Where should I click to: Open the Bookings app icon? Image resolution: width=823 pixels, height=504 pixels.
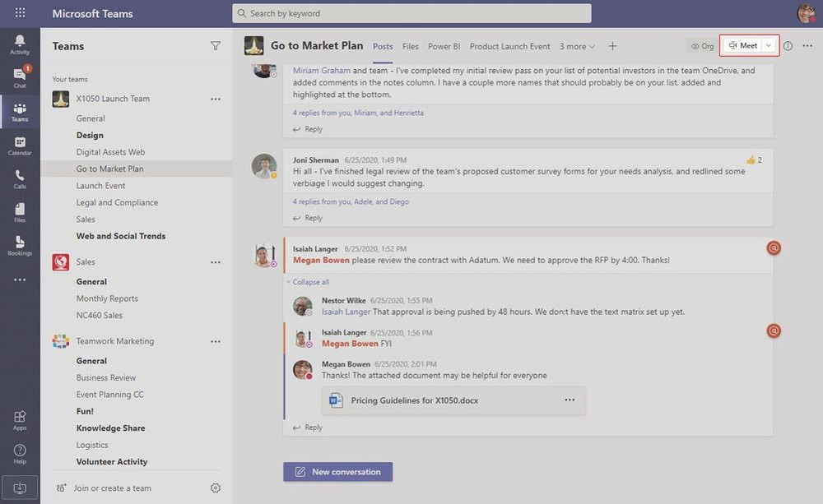pyautogui.click(x=20, y=246)
